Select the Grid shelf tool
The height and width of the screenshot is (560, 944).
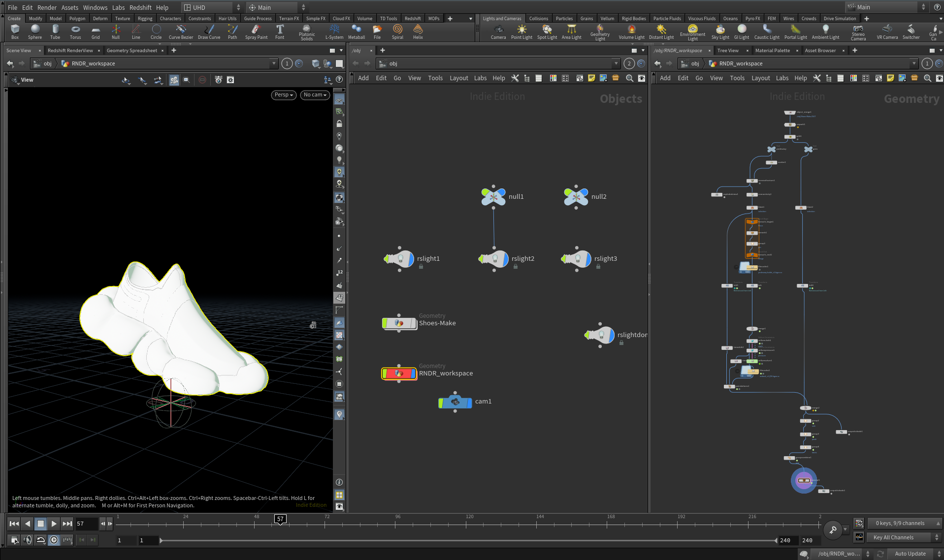(x=96, y=32)
